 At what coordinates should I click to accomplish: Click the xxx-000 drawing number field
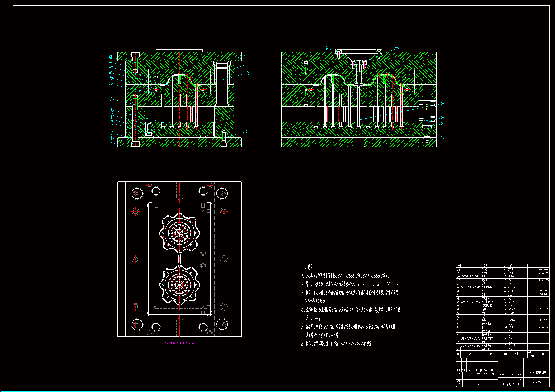(536, 382)
